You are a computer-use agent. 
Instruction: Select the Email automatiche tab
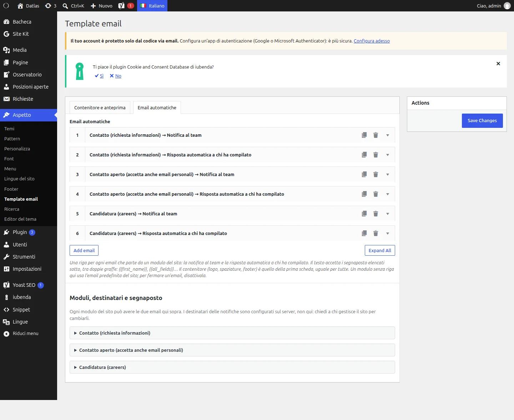point(157,107)
